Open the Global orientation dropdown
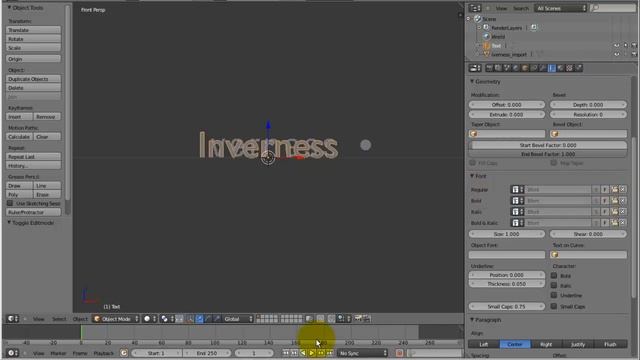Screen dimensions: 640x360 (x=238, y=319)
